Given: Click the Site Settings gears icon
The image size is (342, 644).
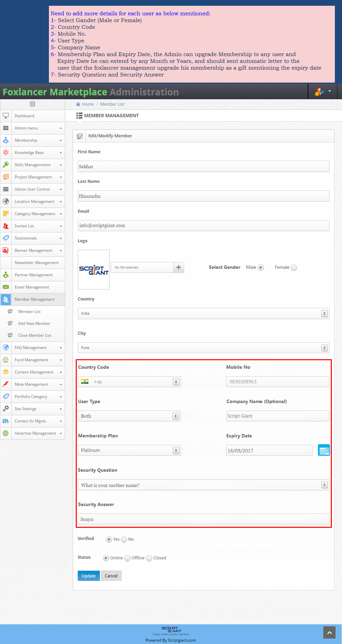Looking at the screenshot, I should pyautogui.click(x=6, y=409).
